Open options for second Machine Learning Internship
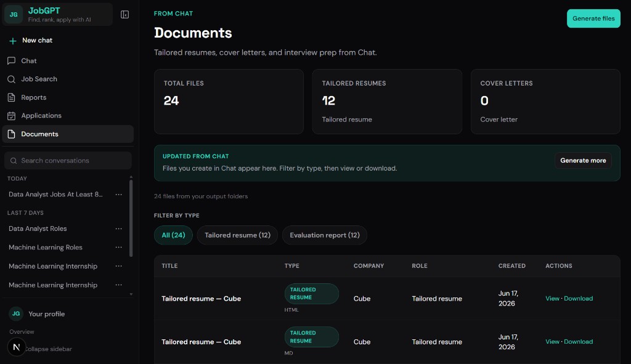 coord(119,285)
